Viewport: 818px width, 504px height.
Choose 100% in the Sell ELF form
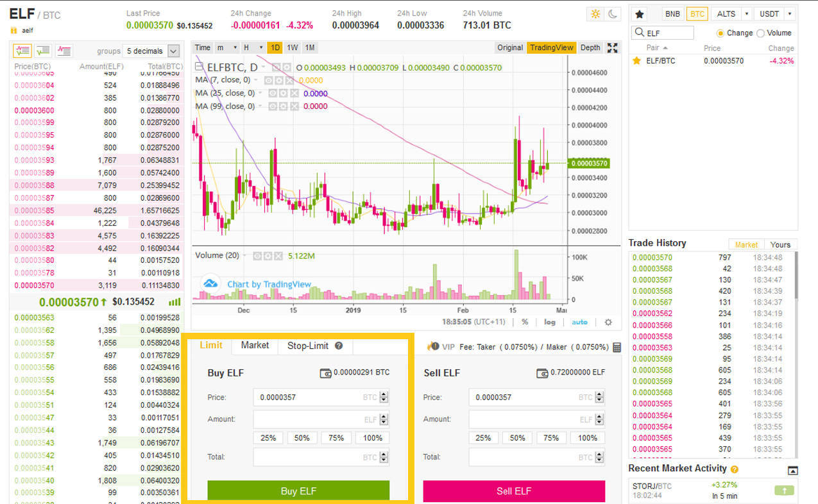[588, 438]
